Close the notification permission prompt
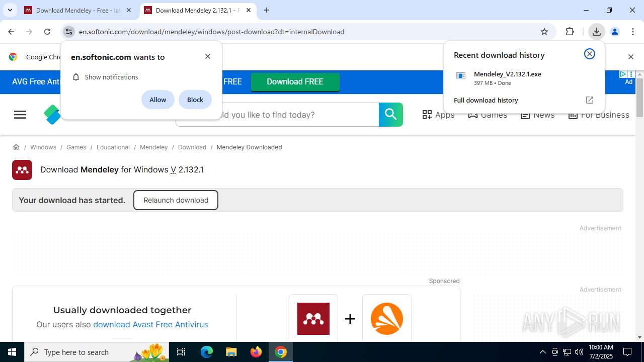Image resolution: width=644 pixels, height=362 pixels. [x=208, y=56]
